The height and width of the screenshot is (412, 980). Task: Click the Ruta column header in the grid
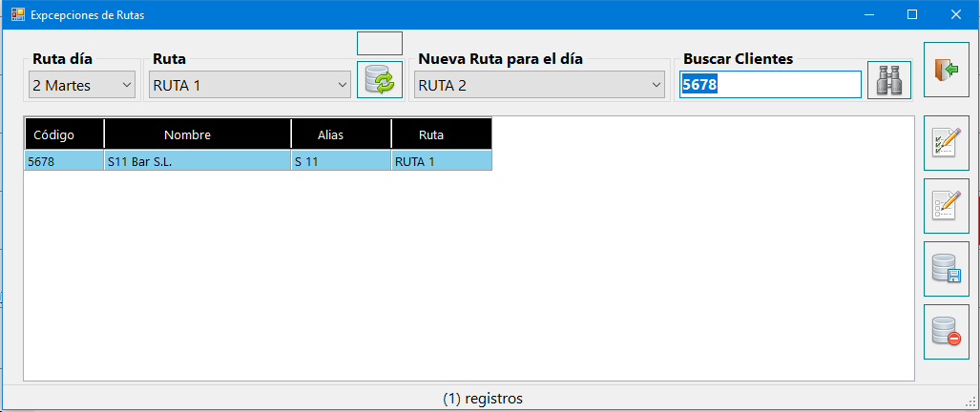pos(441,134)
